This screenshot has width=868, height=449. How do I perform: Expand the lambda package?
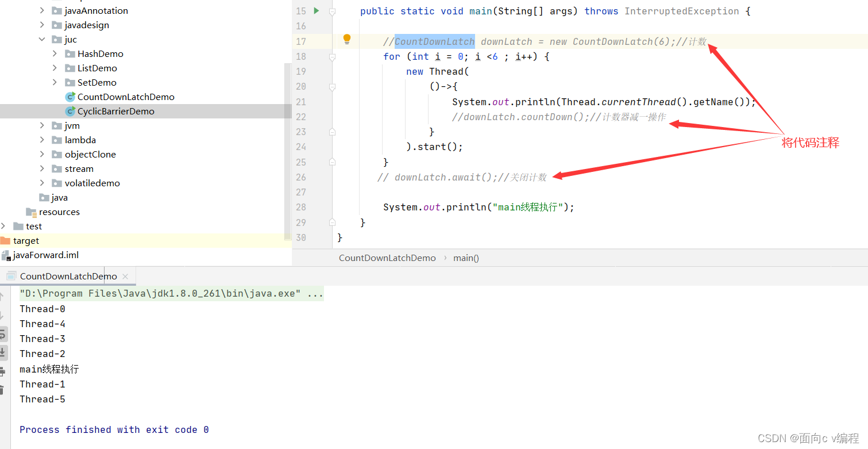coord(42,140)
